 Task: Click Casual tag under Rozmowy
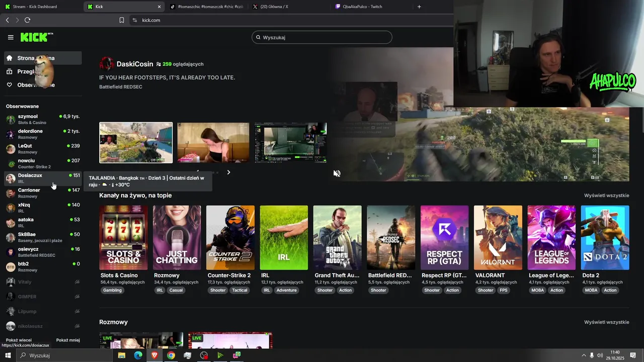point(176,290)
